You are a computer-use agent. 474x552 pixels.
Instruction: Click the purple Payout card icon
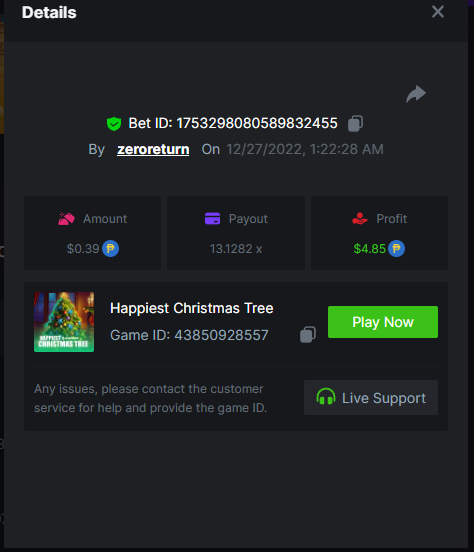click(x=212, y=219)
